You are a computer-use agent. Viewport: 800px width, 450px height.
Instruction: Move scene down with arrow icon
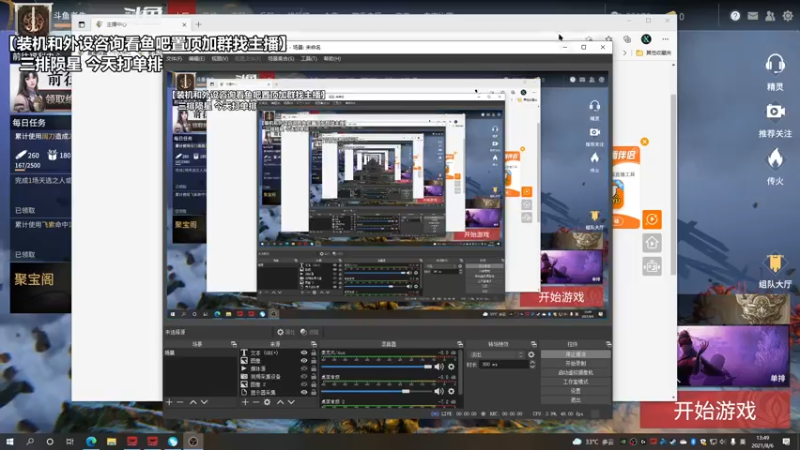[x=204, y=402]
